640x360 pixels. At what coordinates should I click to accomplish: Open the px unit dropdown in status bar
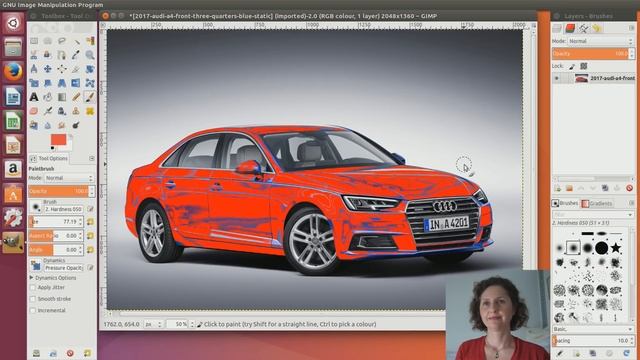tap(154, 324)
